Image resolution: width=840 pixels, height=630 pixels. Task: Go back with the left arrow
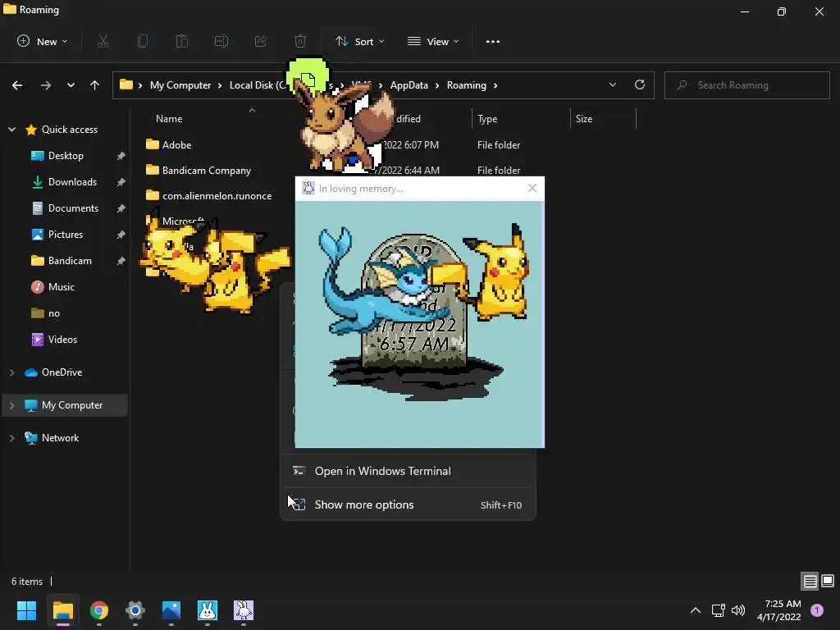point(17,85)
